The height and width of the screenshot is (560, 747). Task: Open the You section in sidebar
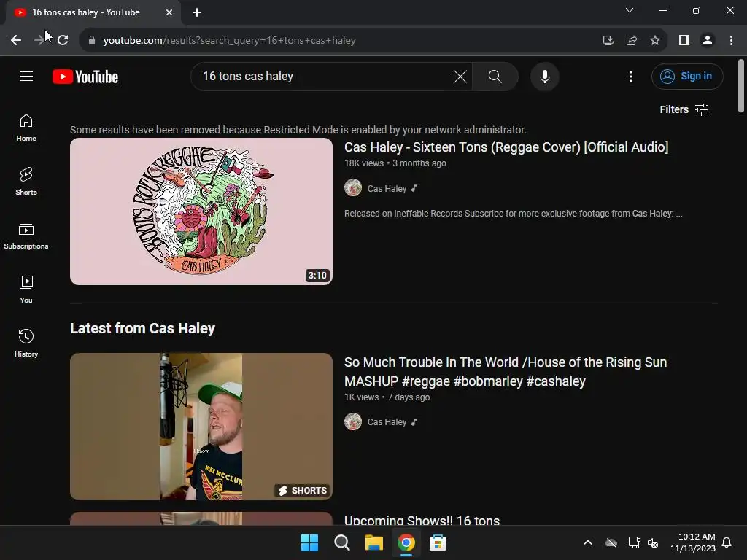(x=26, y=289)
